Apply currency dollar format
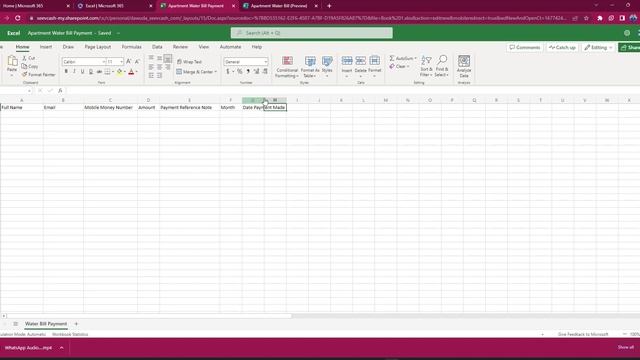This screenshot has height=360, width=640. (x=228, y=71)
